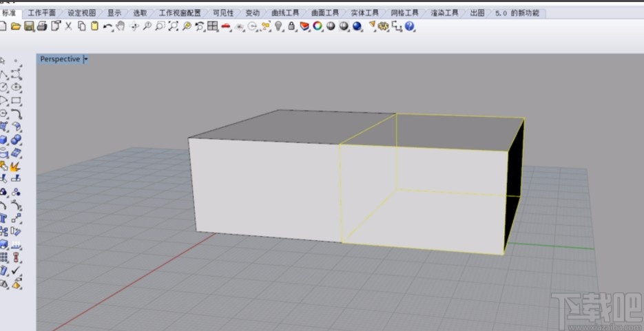
Task: Select the Box solid tool in sidebar
Action: coord(3,140)
